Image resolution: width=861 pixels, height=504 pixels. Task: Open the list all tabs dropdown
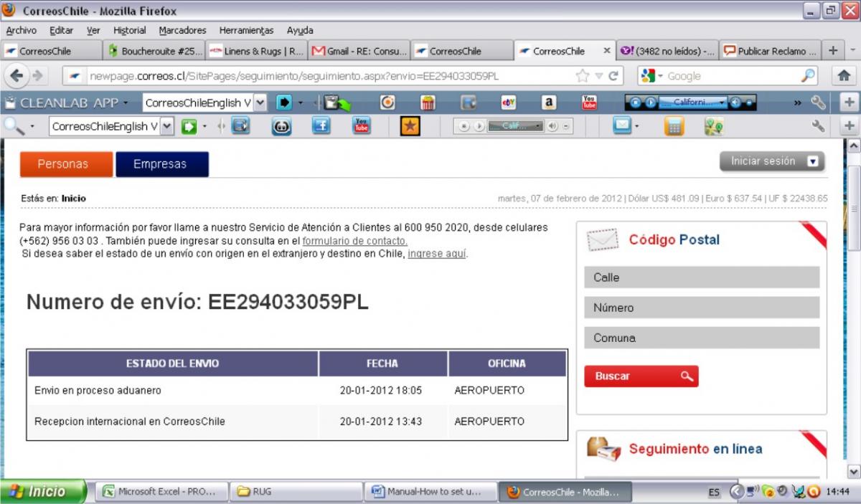click(x=852, y=51)
